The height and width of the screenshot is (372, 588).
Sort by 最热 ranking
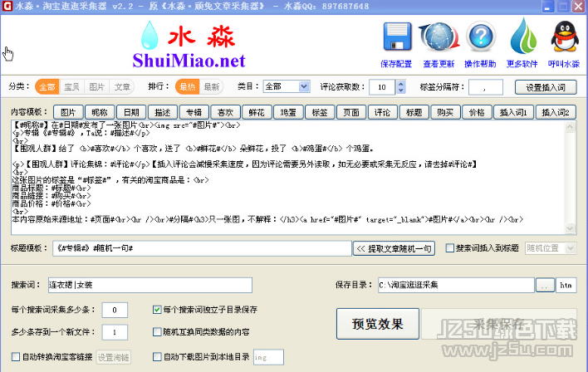pyautogui.click(x=187, y=86)
